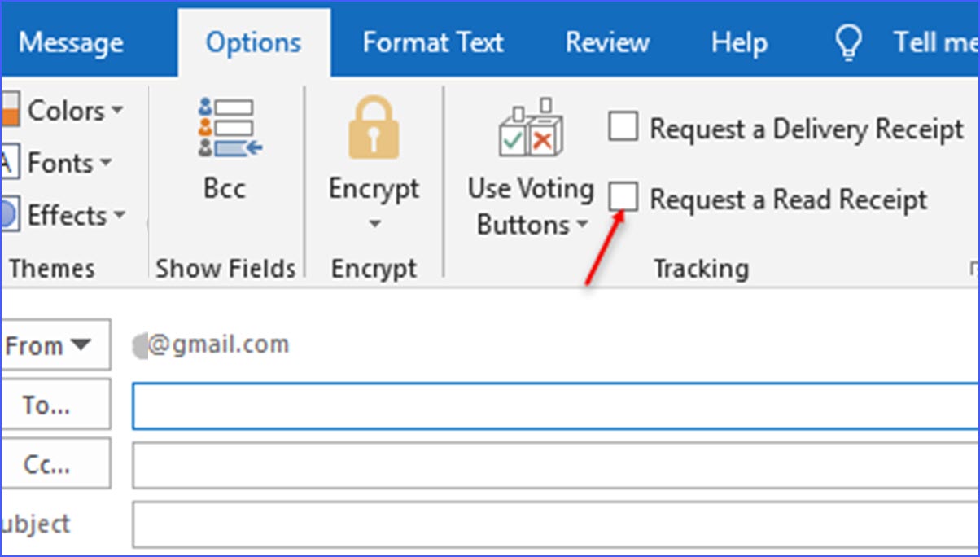Open the From account dropdown
Image resolution: width=980 pixels, height=557 pixels.
55,344
